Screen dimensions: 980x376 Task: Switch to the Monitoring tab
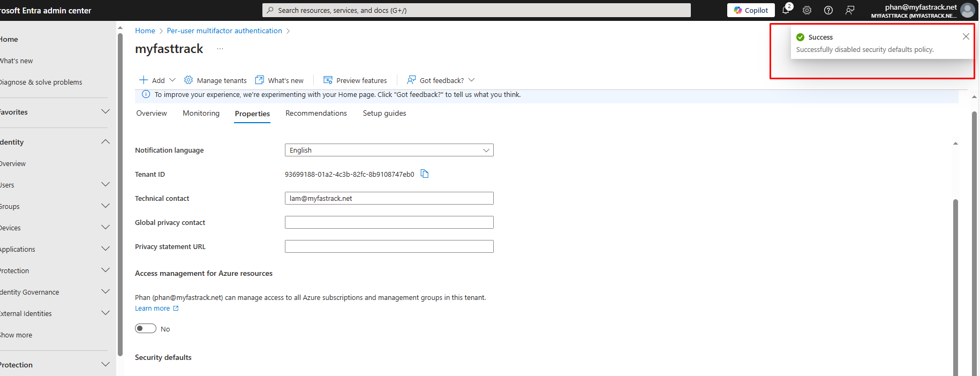click(x=201, y=113)
